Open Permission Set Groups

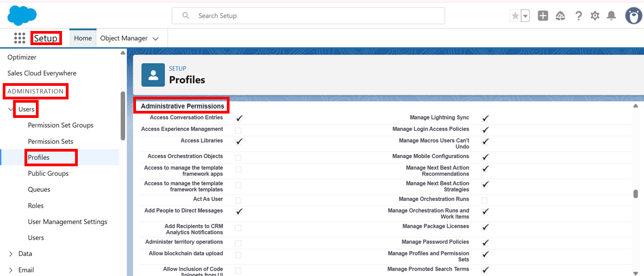pos(60,125)
